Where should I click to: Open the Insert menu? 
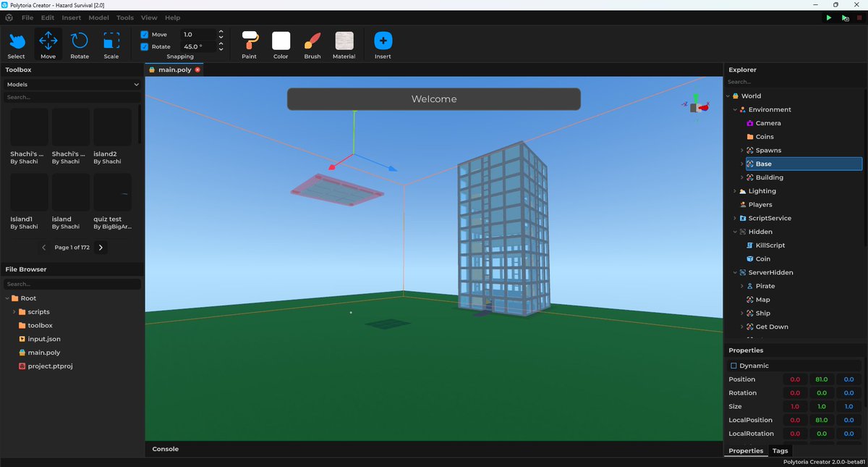[72, 17]
